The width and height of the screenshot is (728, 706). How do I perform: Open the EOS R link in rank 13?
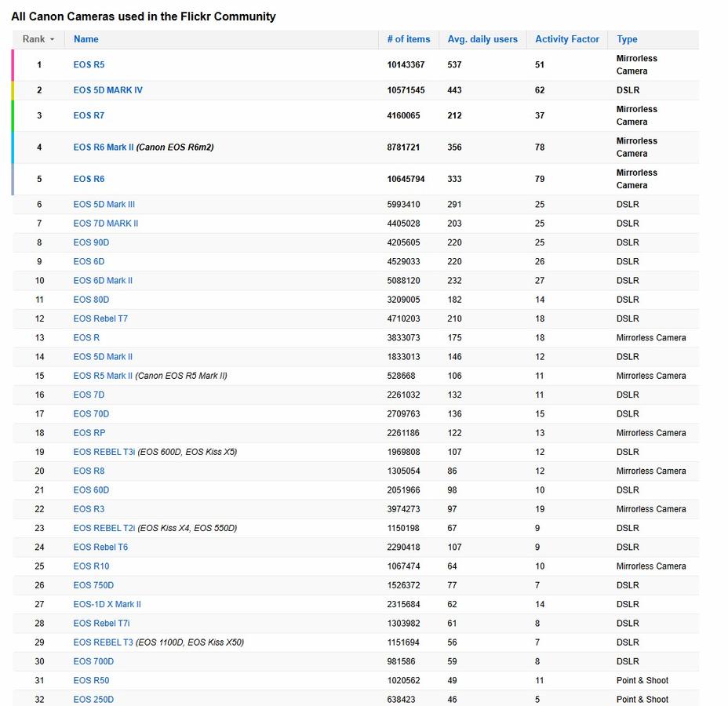[86, 338]
